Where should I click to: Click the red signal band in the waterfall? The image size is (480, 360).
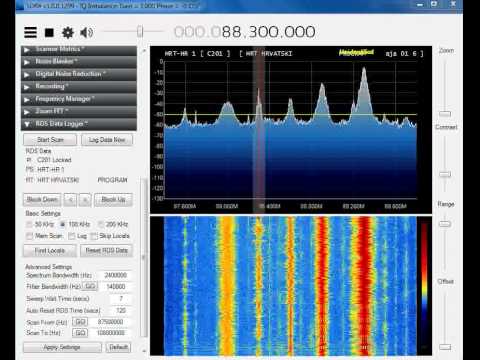(x=364, y=285)
